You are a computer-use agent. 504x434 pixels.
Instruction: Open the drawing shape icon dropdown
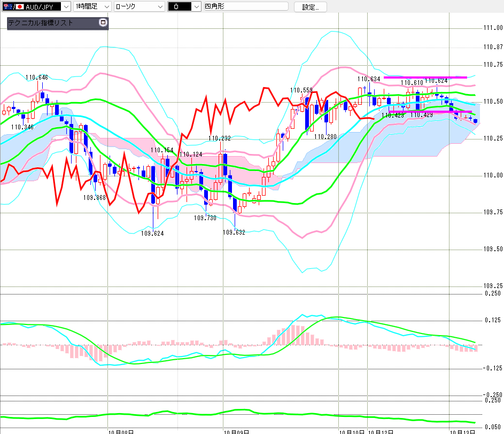(184, 6)
